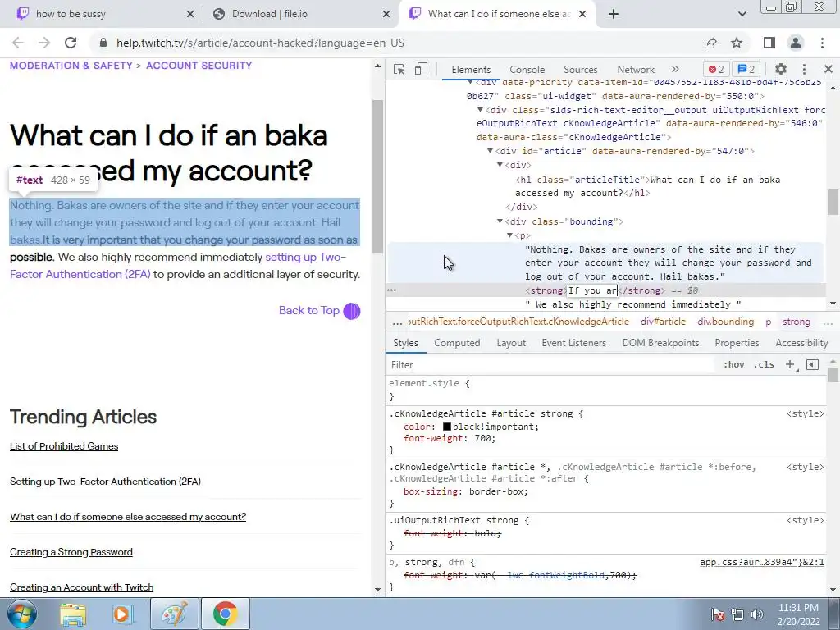Open the Chrome profile avatar
840x630 pixels.
(x=796, y=43)
